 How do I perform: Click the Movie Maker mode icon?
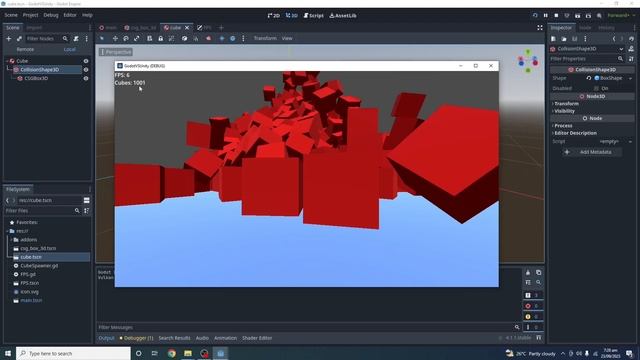point(599,16)
